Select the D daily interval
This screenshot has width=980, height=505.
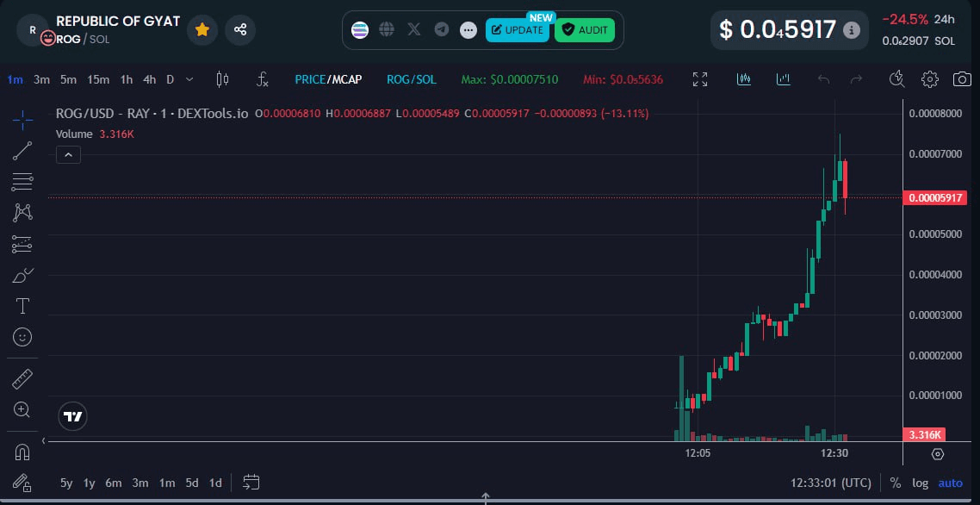[x=170, y=79]
